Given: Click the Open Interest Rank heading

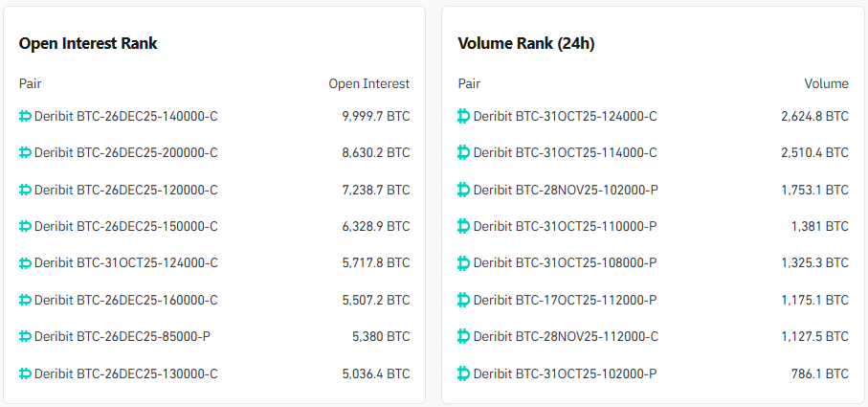Looking at the screenshot, I should click(x=88, y=43).
